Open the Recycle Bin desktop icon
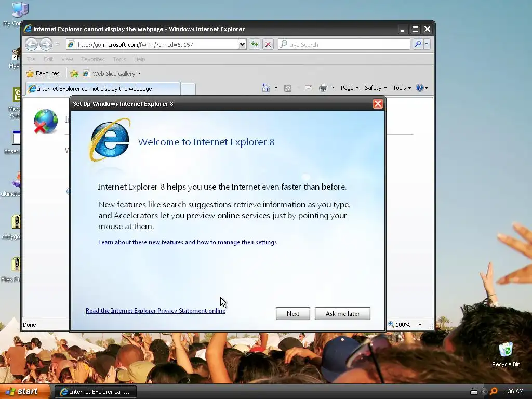The height and width of the screenshot is (399, 532). (506, 354)
